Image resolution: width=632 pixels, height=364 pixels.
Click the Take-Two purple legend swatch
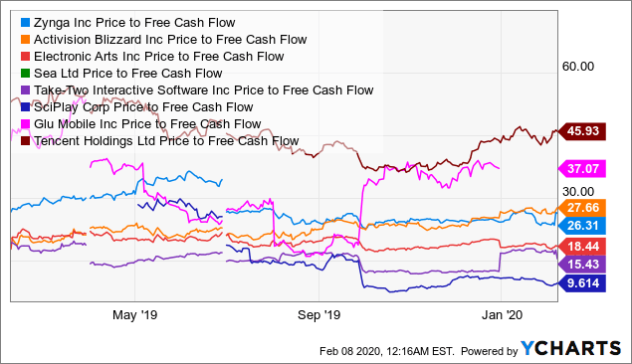click(26, 91)
